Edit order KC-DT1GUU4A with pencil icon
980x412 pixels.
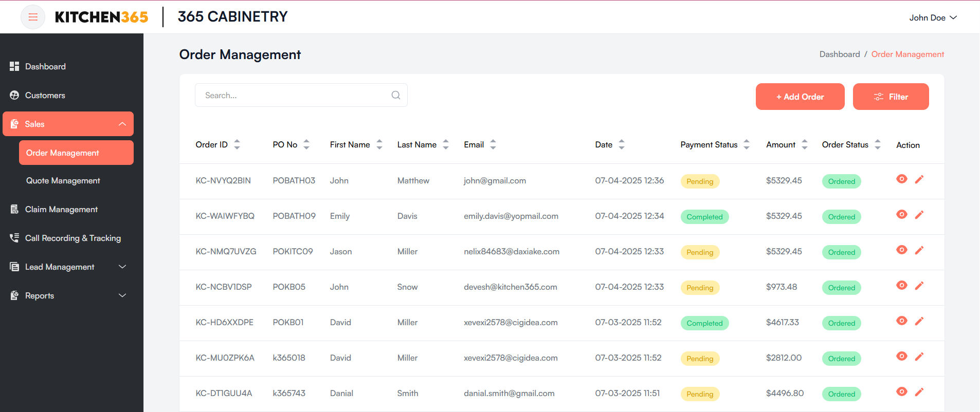click(919, 391)
